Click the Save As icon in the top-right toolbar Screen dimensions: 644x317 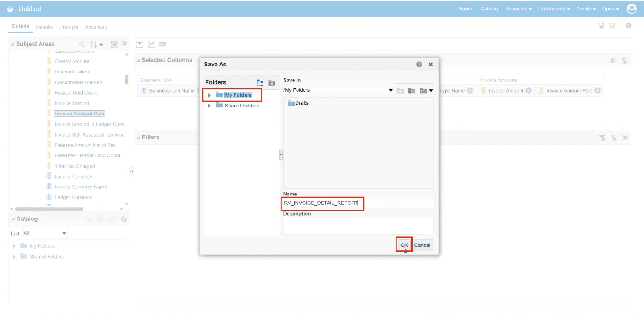[x=611, y=26]
